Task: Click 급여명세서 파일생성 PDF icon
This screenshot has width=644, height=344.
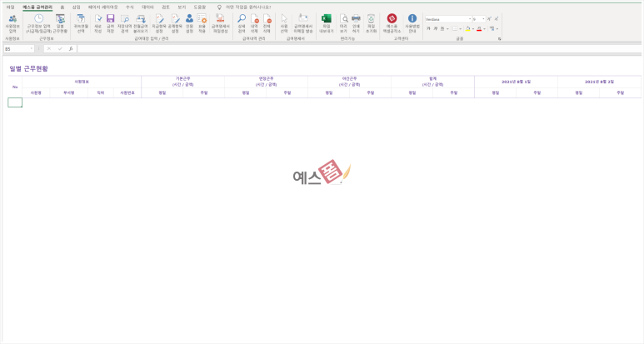Action: (220, 18)
